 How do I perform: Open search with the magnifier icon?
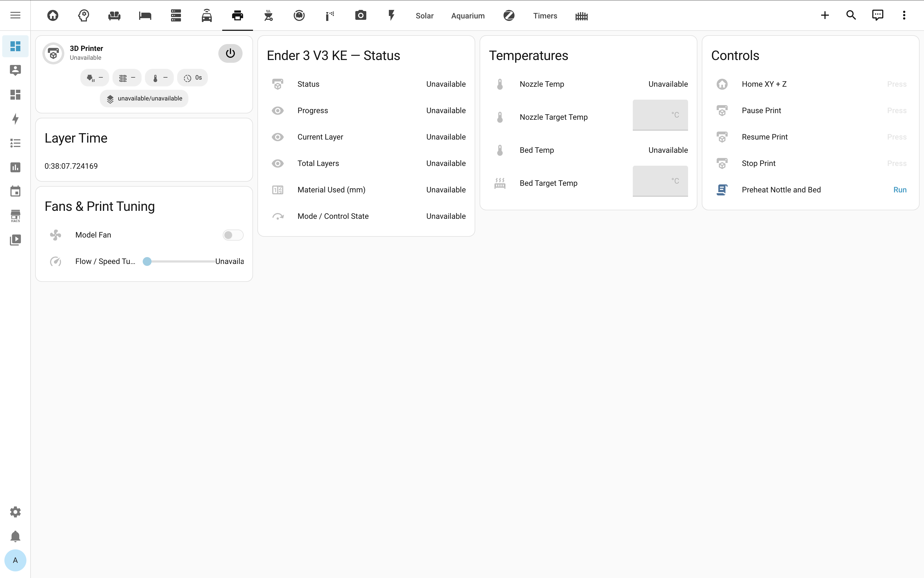click(851, 15)
